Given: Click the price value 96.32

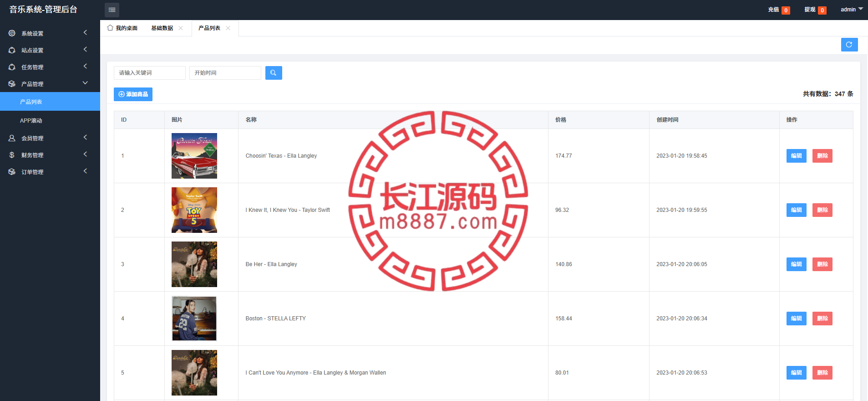Looking at the screenshot, I should coord(562,210).
